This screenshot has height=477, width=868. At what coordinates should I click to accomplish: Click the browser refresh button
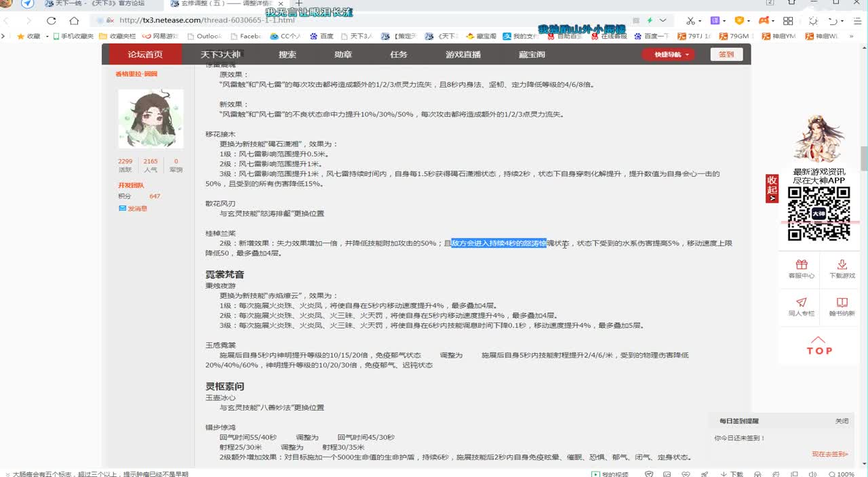pyautogui.click(x=52, y=20)
